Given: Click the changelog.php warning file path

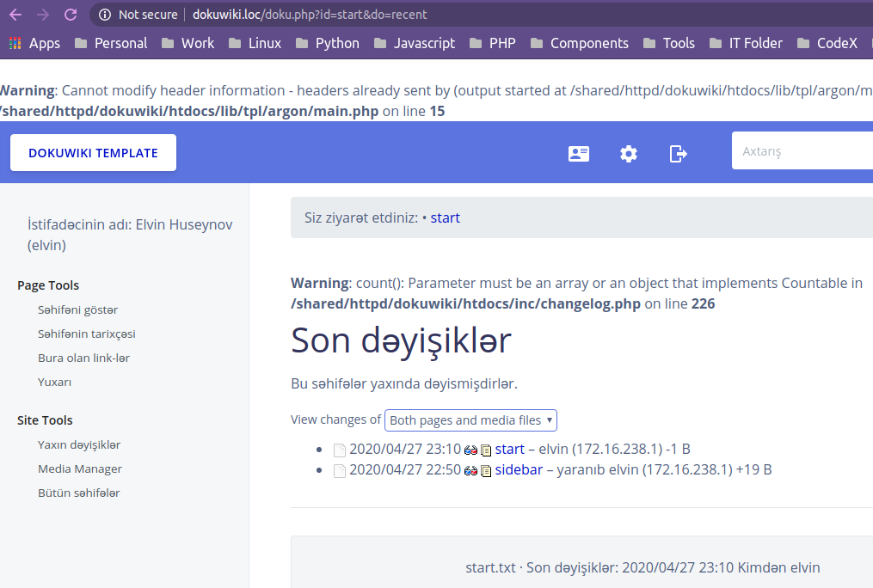Looking at the screenshot, I should tap(465, 303).
